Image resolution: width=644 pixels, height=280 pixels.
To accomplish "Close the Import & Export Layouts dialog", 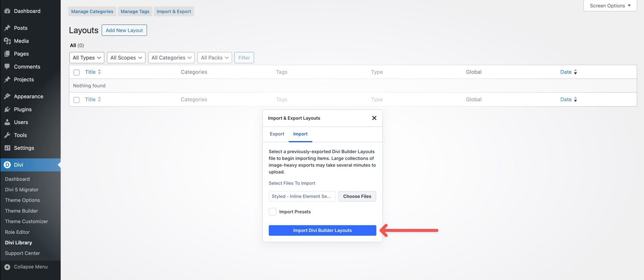I will pos(374,118).
